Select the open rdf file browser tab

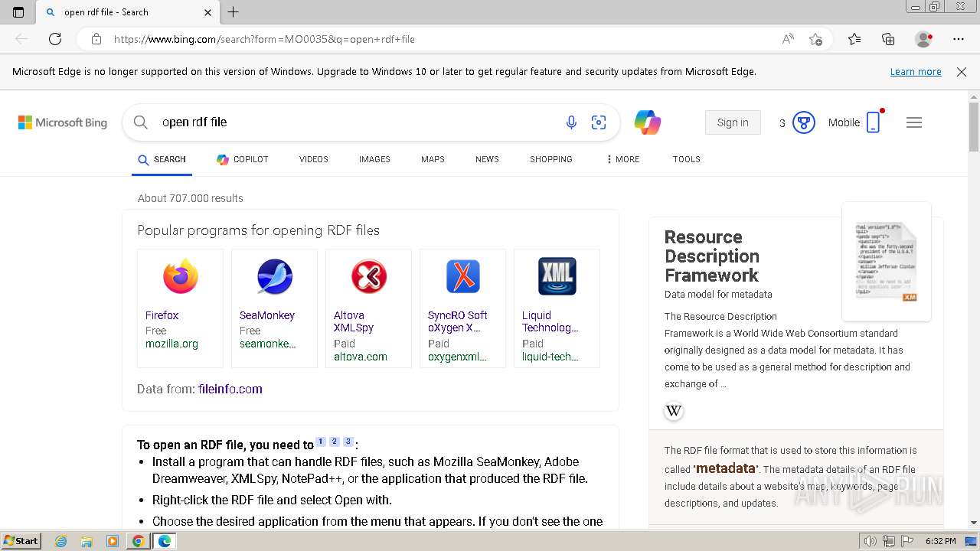point(129,12)
